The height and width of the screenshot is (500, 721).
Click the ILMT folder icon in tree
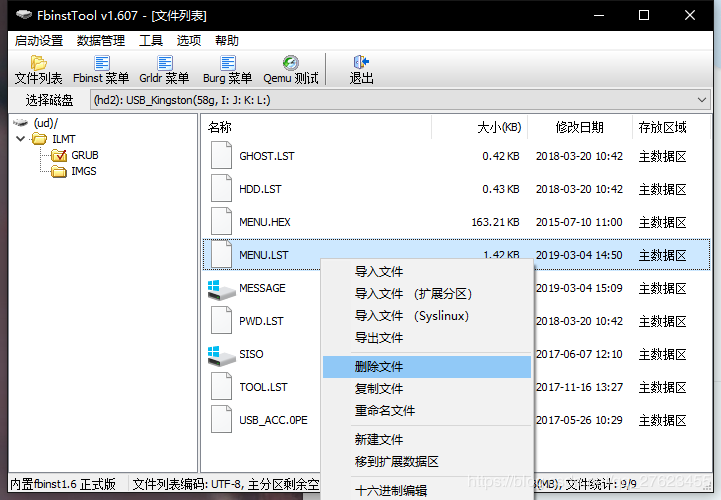[x=40, y=139]
